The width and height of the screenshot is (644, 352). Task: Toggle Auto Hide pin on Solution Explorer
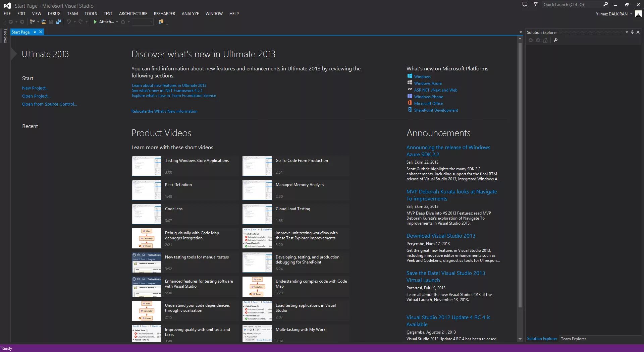632,32
